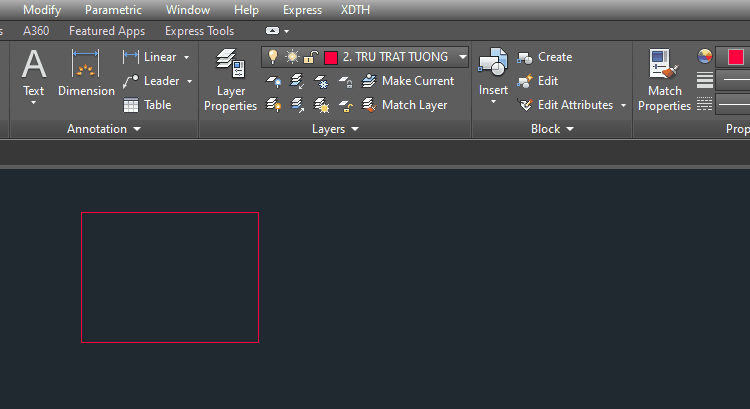This screenshot has width=750, height=409.
Task: Toggle the layer lightbulb on/off icon
Action: point(272,57)
